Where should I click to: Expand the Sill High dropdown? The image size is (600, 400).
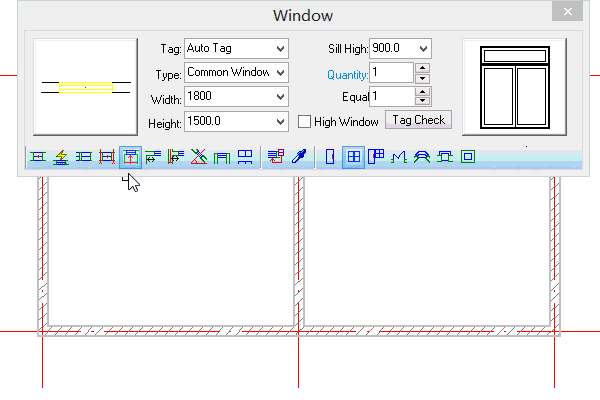coord(423,49)
